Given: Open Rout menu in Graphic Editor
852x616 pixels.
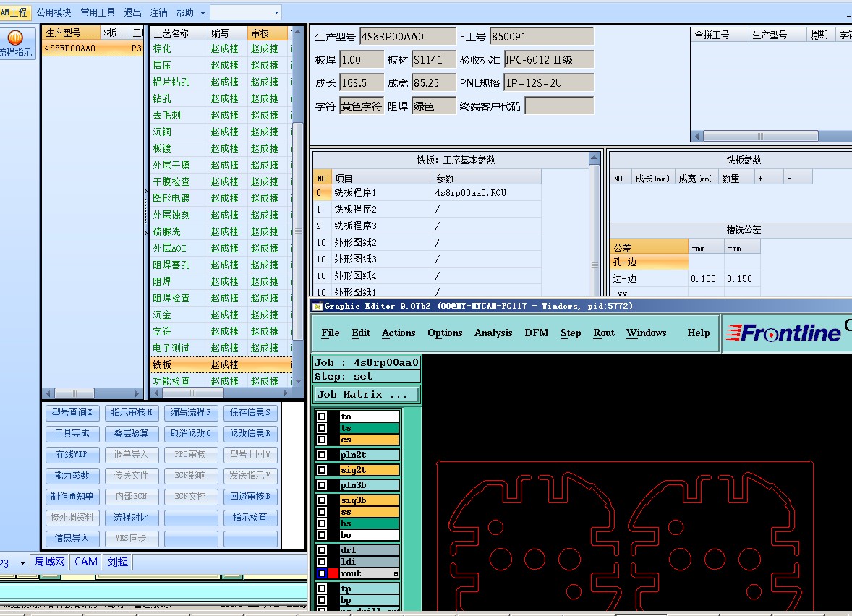Looking at the screenshot, I should 604,333.
